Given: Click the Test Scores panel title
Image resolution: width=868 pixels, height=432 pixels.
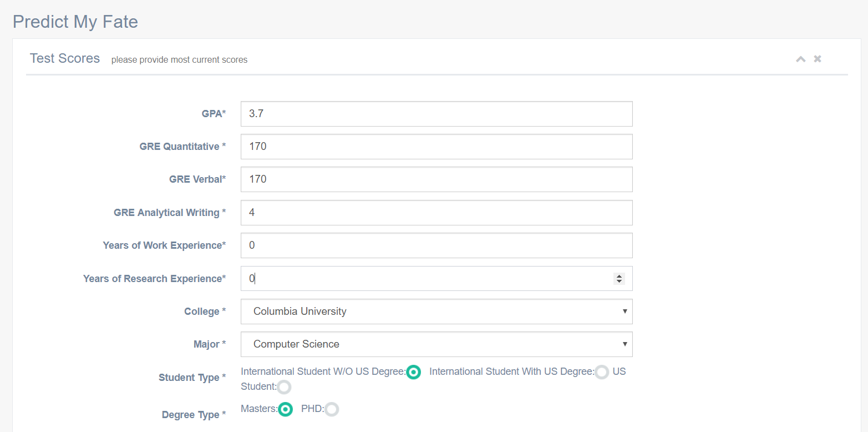Looking at the screenshot, I should click(x=65, y=58).
